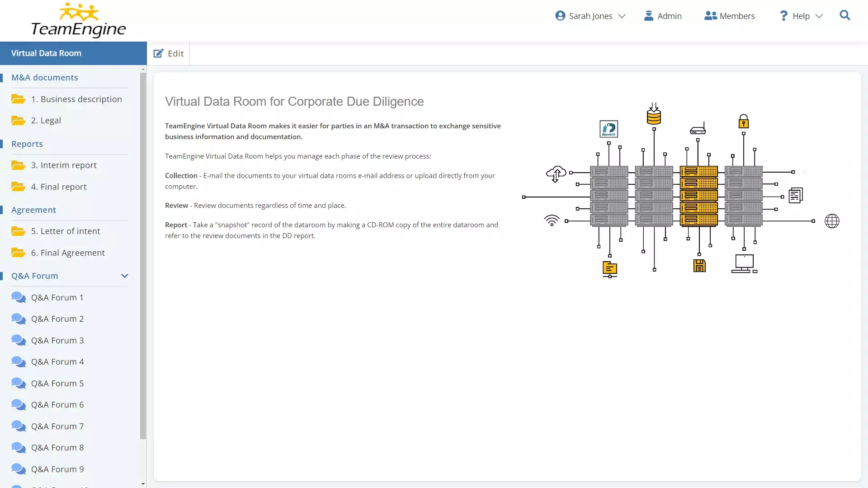Click the Admin person icon
This screenshot has width=868, height=488.
pyautogui.click(x=649, y=16)
